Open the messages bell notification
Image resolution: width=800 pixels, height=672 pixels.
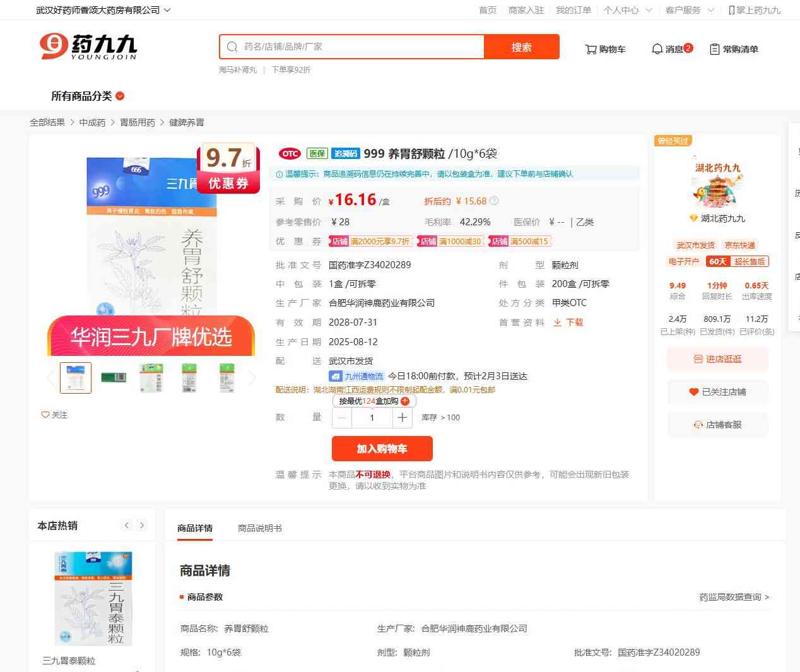[x=671, y=49]
